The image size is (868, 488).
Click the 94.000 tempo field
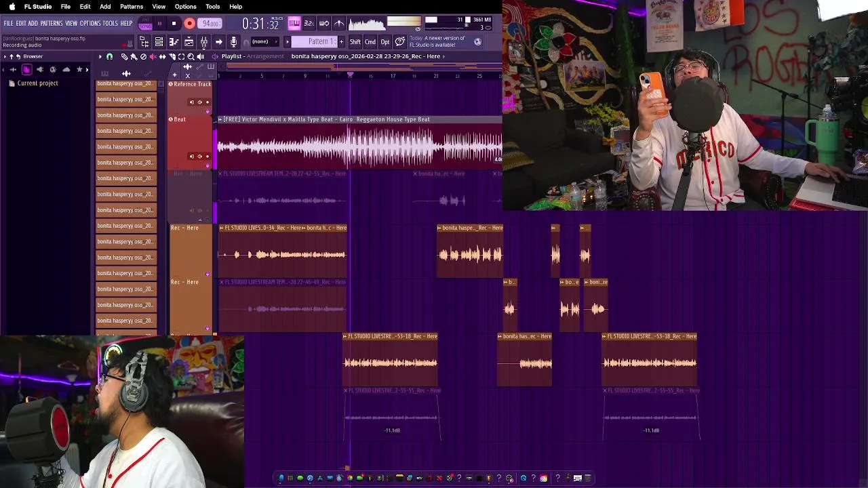click(210, 24)
